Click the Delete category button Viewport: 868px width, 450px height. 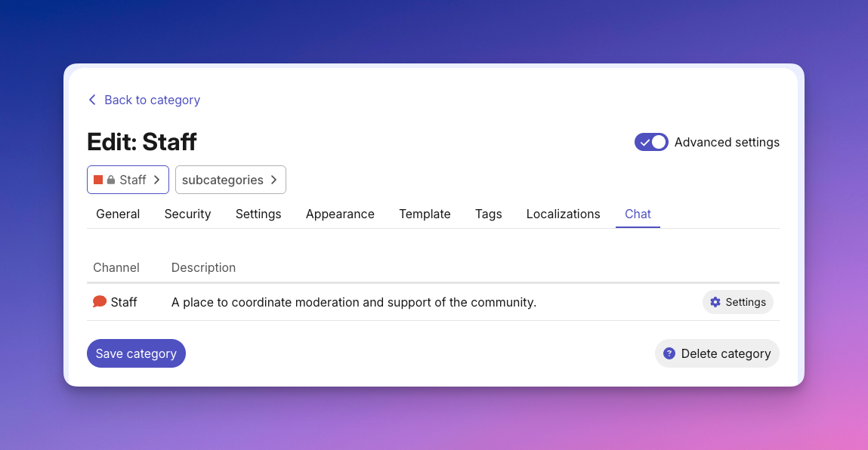coord(717,353)
